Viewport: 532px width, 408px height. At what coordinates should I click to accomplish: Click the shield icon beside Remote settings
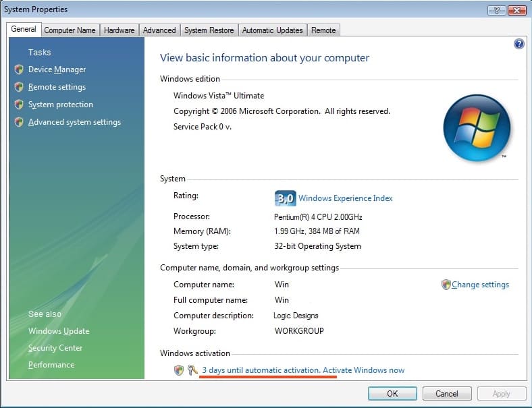[19, 87]
